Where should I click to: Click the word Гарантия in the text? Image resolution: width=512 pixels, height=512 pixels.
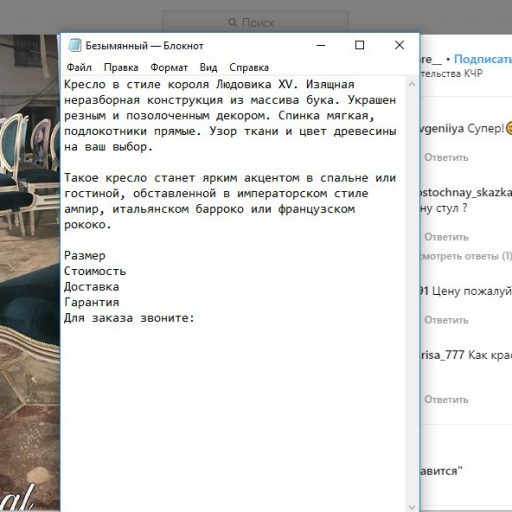tap(92, 302)
